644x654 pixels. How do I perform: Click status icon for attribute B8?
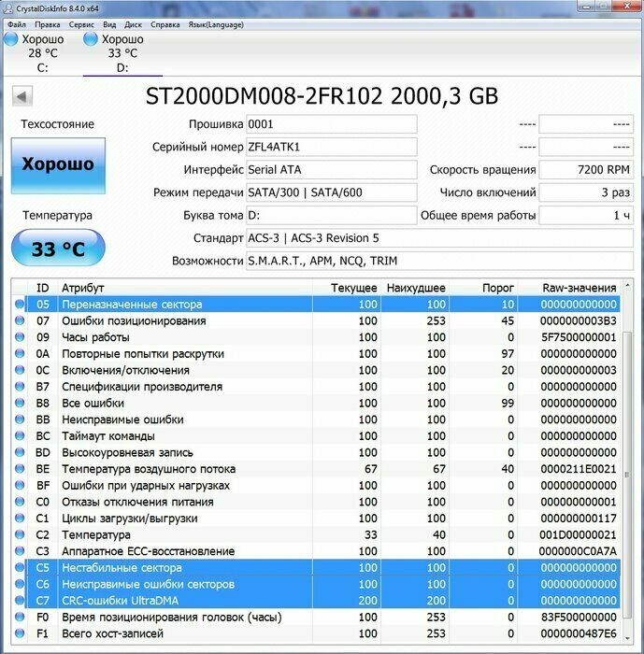click(20, 403)
